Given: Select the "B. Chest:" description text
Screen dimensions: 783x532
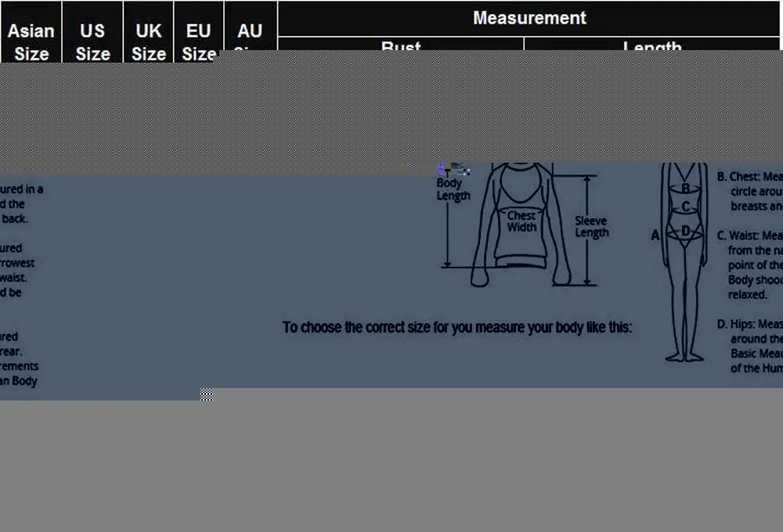Looking at the screenshot, I should click(x=749, y=191).
